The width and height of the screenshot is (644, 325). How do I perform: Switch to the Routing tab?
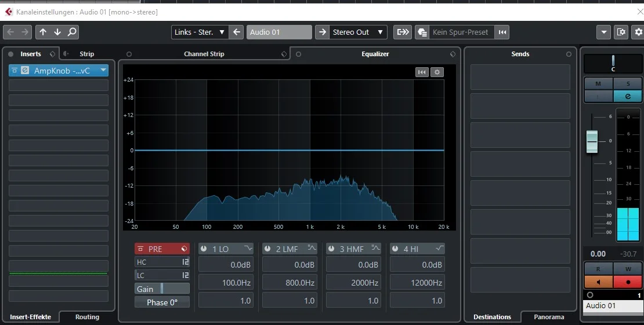[87, 317]
